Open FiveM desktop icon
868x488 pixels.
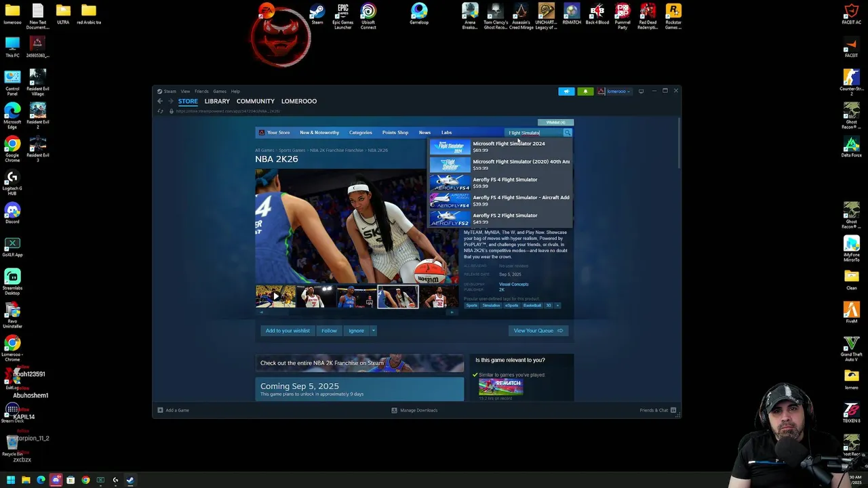coord(852,312)
